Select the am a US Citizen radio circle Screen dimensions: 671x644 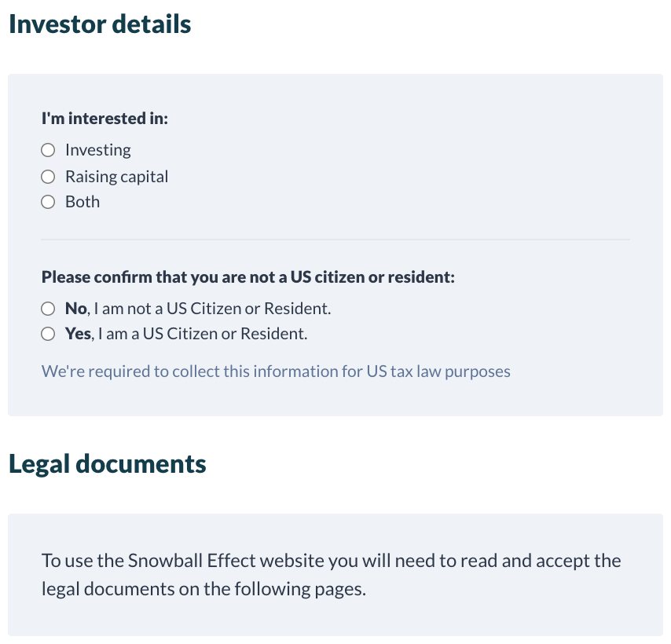(48, 334)
